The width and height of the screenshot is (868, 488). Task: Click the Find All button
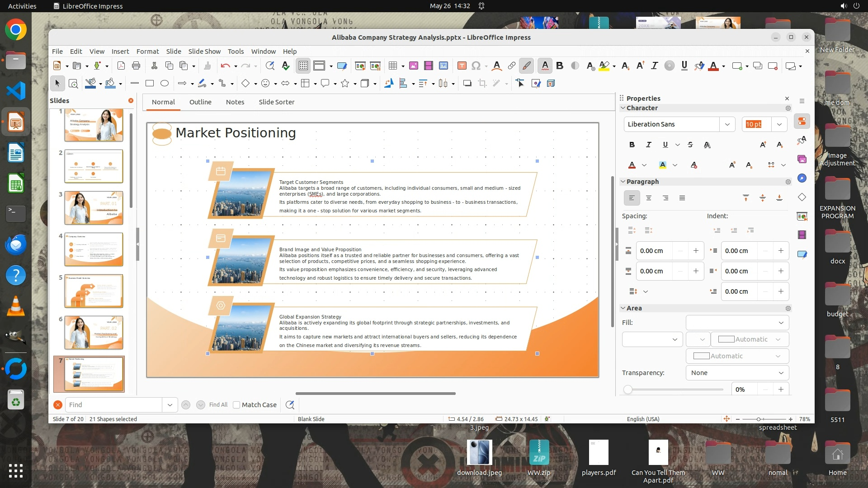(218, 405)
